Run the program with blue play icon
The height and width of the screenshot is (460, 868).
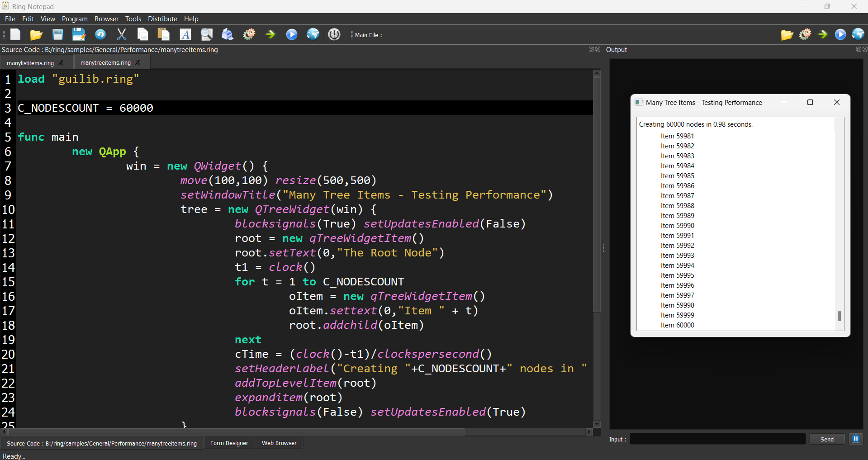[292, 34]
